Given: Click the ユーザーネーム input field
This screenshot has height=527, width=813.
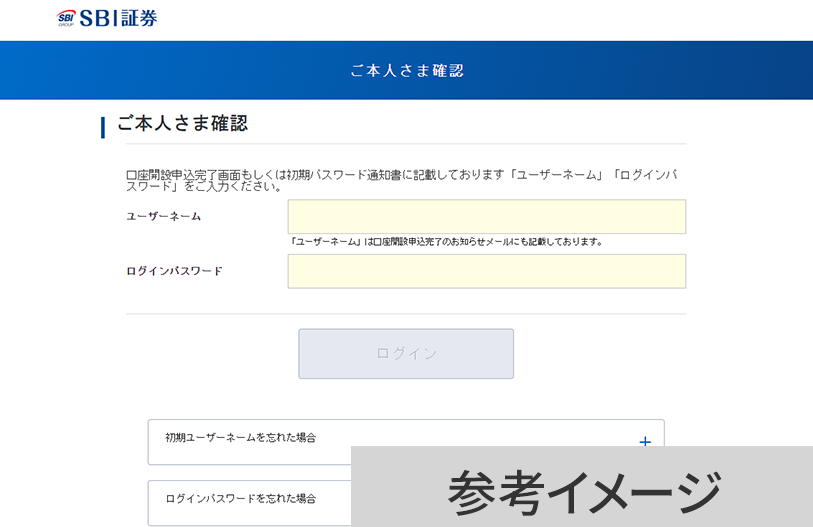Looking at the screenshot, I should pos(486,217).
